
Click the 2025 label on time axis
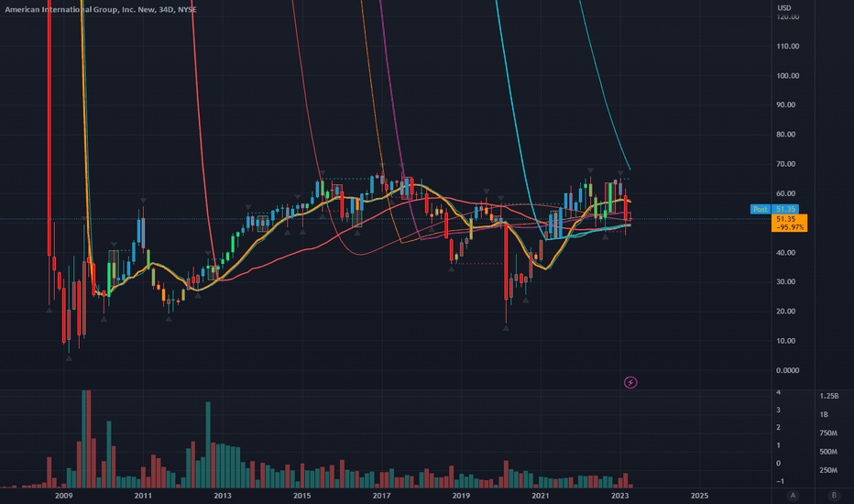[699, 495]
